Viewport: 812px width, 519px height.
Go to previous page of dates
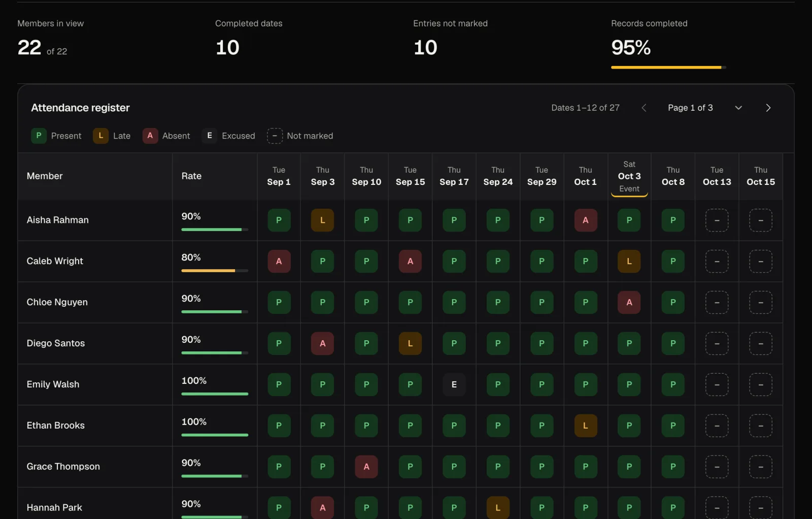(644, 108)
